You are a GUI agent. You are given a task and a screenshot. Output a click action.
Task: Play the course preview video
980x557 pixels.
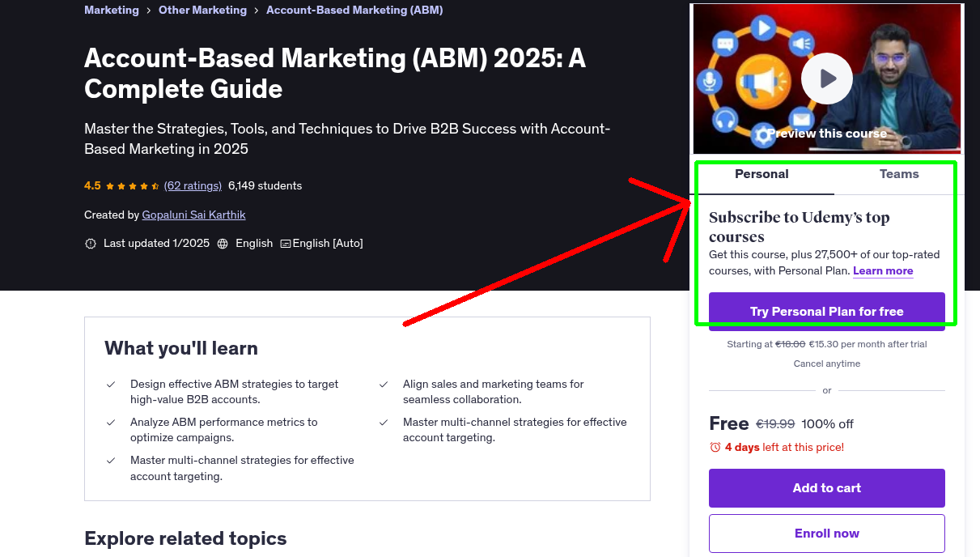pos(826,79)
